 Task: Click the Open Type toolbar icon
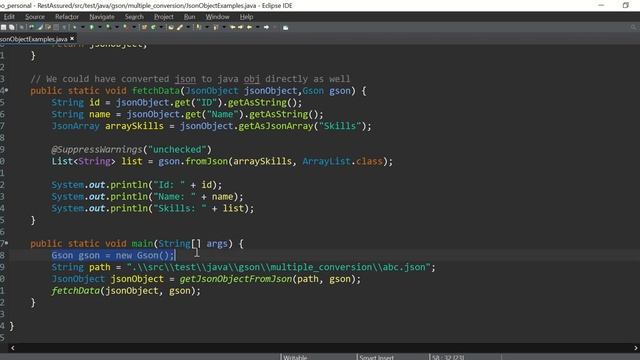pos(171,27)
